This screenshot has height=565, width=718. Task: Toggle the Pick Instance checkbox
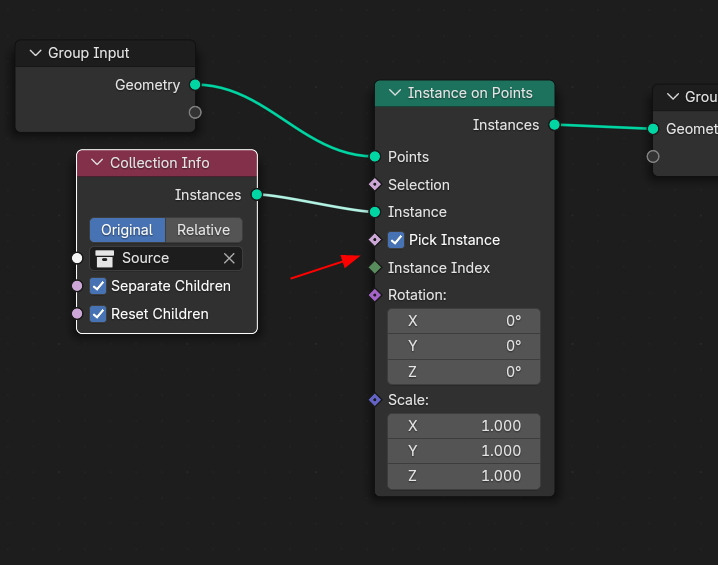tap(396, 240)
